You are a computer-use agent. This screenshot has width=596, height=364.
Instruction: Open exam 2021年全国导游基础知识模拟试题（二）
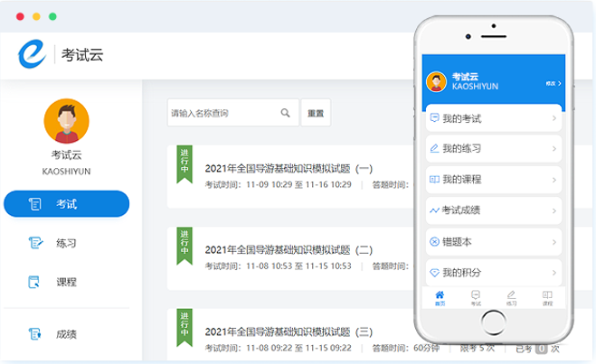(x=289, y=250)
